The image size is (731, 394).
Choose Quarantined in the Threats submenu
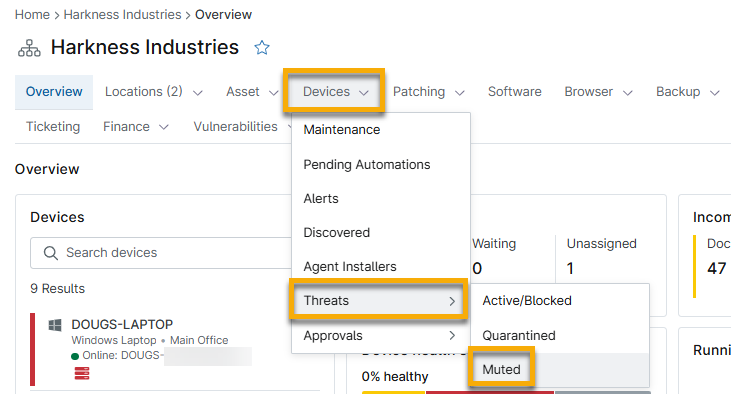559,336
